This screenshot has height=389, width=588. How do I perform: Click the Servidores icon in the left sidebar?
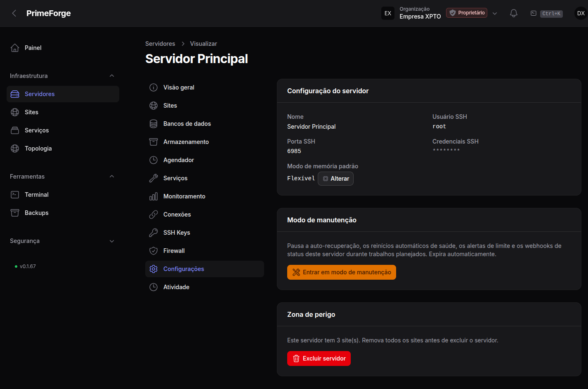pos(15,94)
